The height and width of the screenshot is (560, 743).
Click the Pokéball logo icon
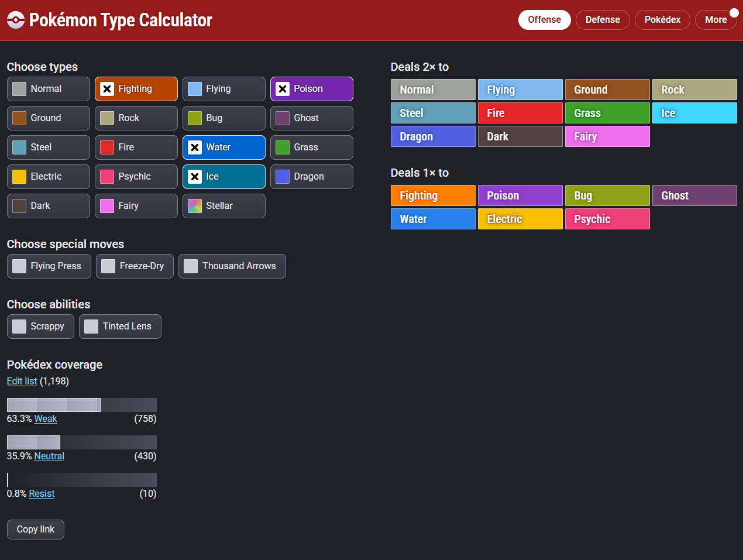click(16, 20)
